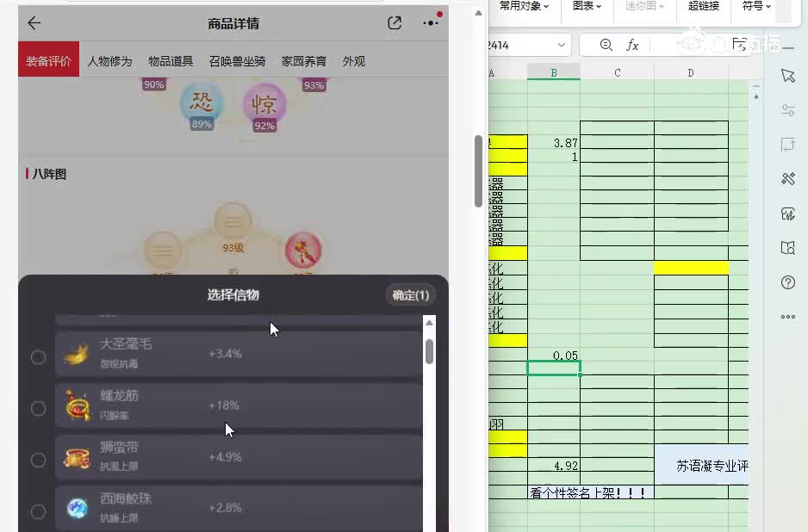The height and width of the screenshot is (532, 808).
Task: Confirm selection with 确定(1) button
Action: point(410,295)
